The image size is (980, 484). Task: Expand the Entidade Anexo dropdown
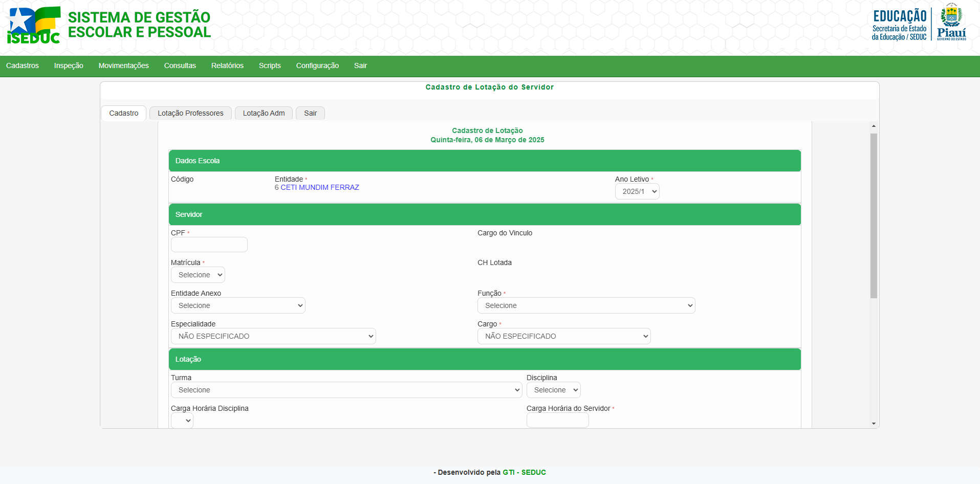(237, 305)
